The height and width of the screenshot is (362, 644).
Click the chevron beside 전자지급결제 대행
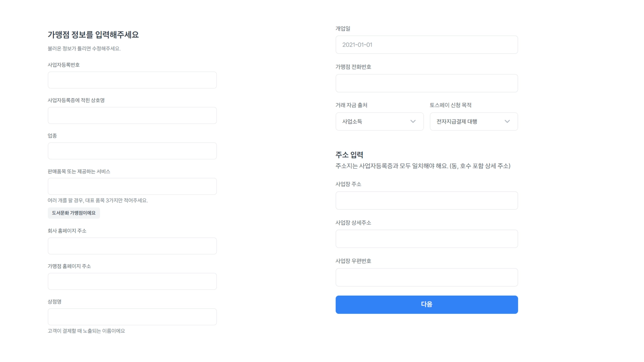tap(507, 121)
